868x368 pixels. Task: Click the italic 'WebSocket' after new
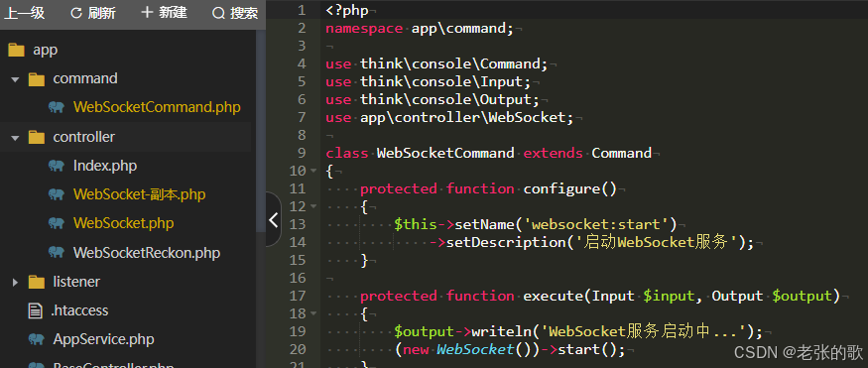[475, 350]
